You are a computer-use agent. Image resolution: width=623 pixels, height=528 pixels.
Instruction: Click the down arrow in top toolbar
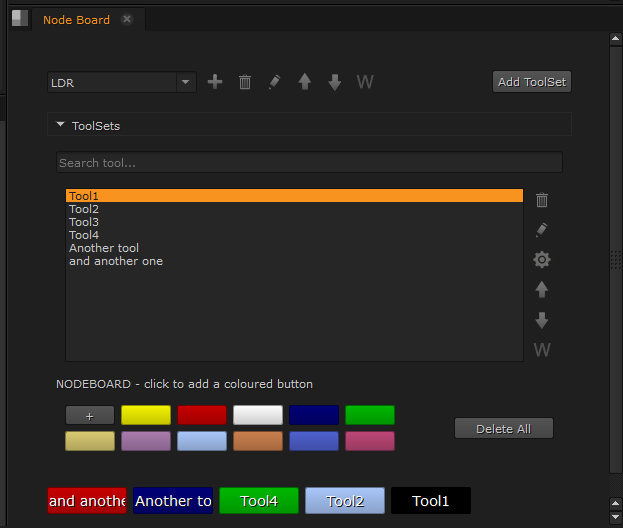[x=335, y=82]
